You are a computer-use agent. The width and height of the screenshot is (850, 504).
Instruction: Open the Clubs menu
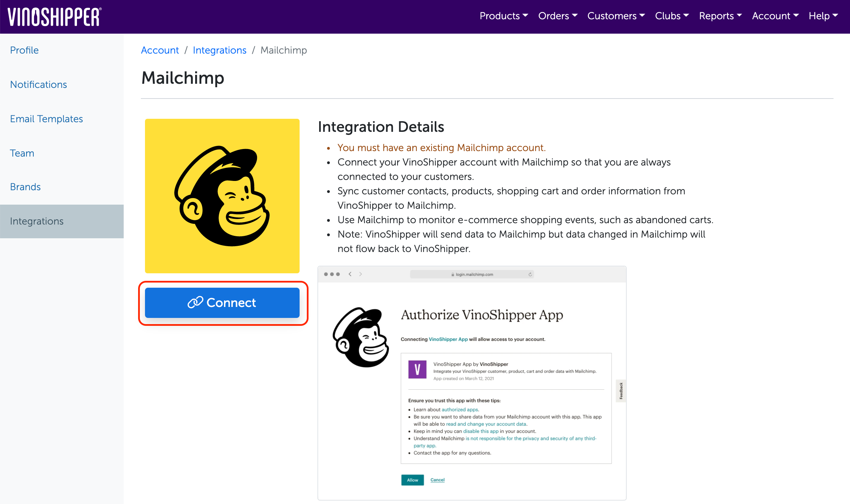click(671, 16)
